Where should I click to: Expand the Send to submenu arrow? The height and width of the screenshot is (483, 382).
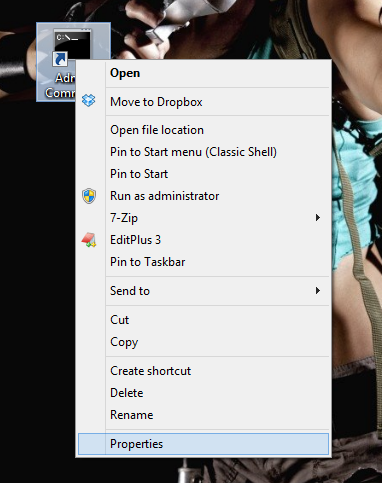(x=318, y=291)
